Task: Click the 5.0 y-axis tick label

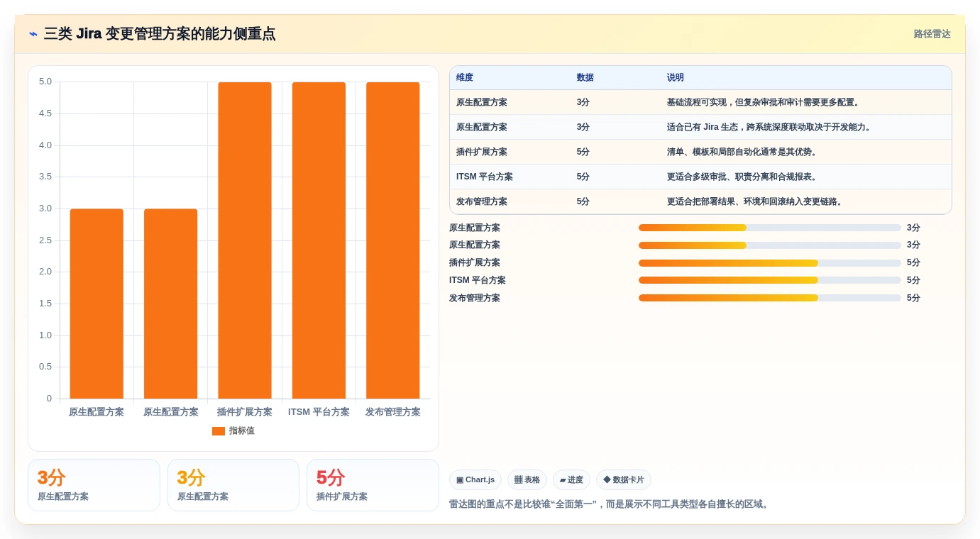Action: point(45,82)
